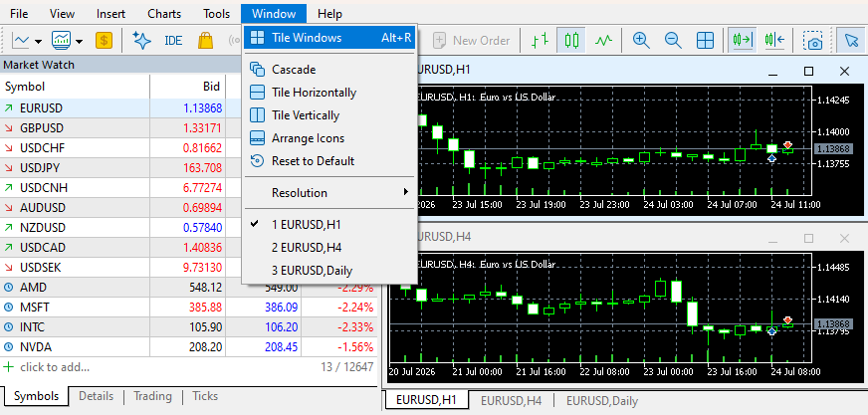
Task: Click the screenshot camera icon
Action: (x=814, y=40)
